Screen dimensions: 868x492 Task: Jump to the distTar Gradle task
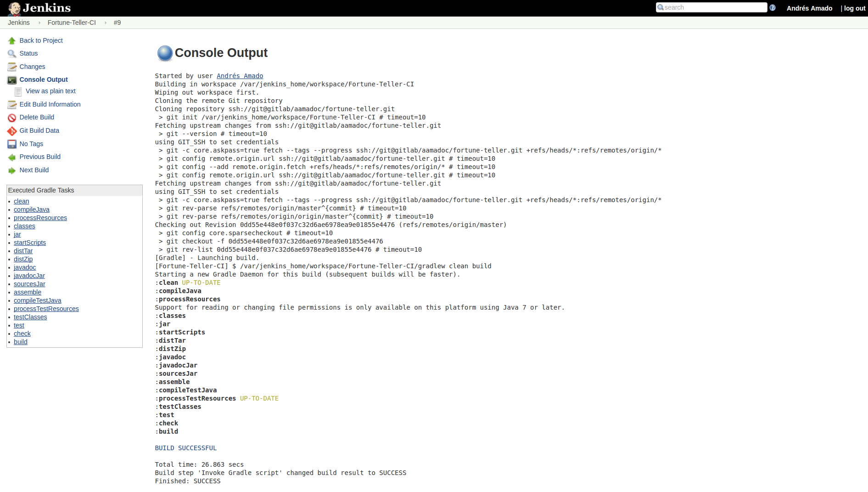(23, 251)
